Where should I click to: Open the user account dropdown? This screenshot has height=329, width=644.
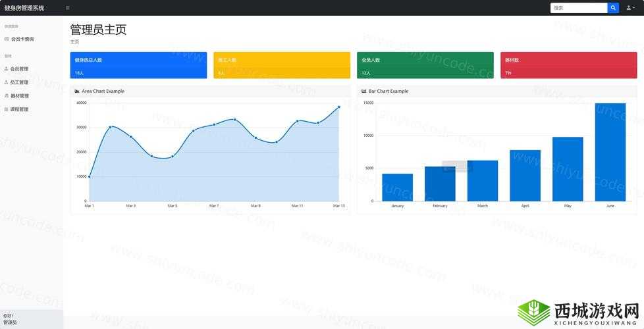[x=630, y=8]
